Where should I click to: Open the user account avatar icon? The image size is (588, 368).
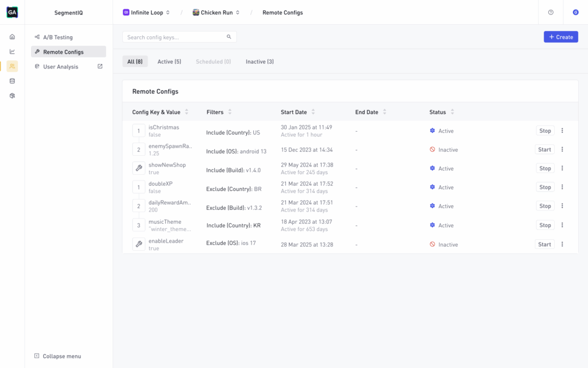coord(575,12)
